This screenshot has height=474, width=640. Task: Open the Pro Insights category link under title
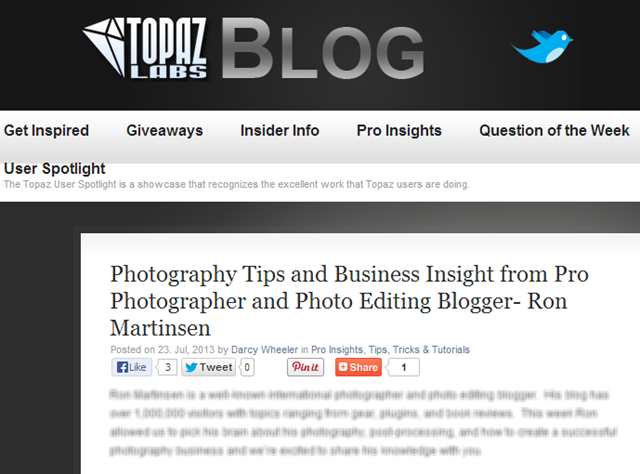(337, 350)
